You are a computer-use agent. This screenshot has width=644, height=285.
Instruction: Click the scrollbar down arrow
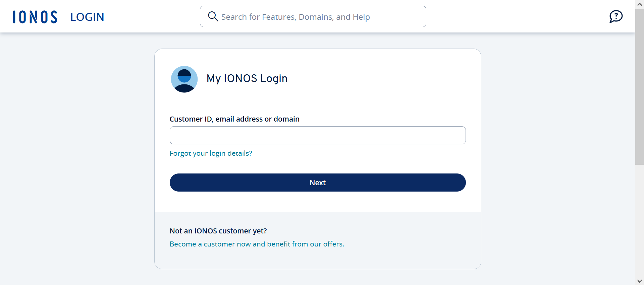coord(640,281)
